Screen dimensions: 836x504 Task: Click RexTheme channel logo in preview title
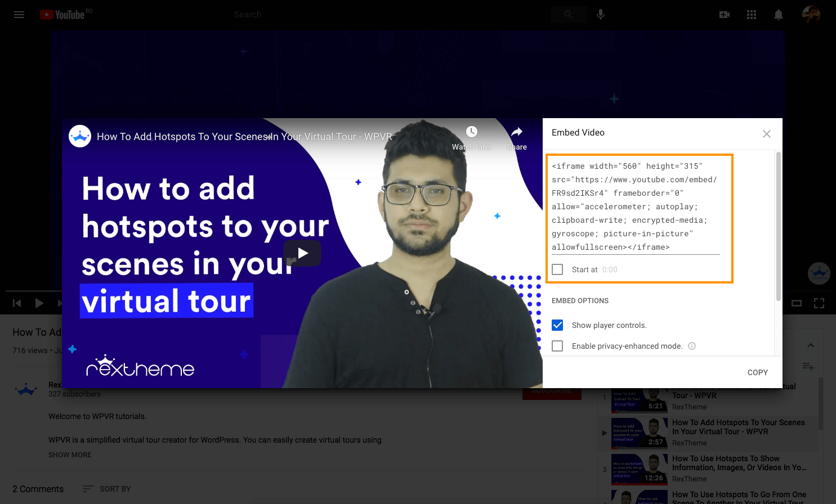[80, 136]
